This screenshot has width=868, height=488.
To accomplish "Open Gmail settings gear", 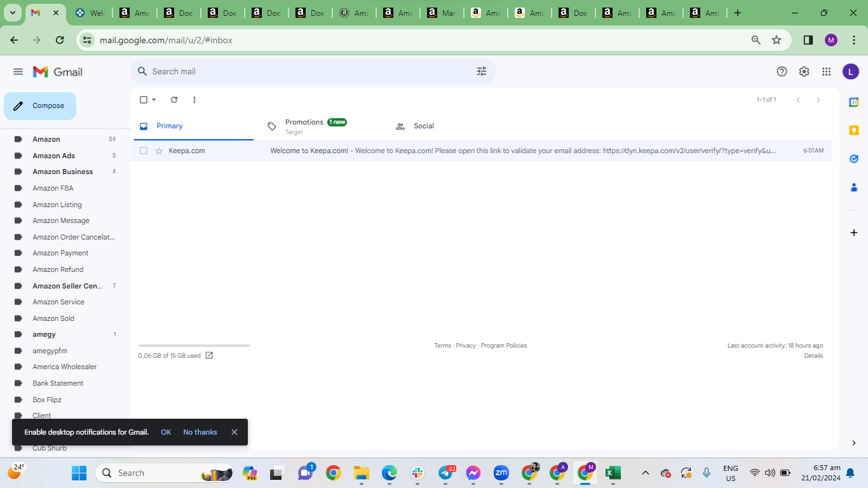I will (804, 72).
